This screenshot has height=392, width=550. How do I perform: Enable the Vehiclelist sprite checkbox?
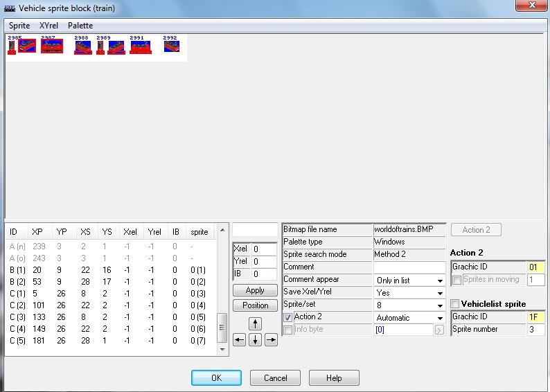[x=455, y=304]
